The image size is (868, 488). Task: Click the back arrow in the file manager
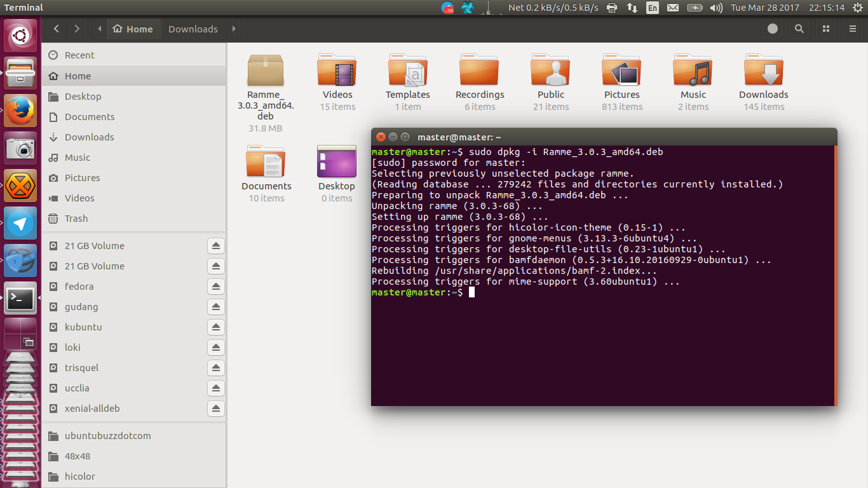coord(56,29)
